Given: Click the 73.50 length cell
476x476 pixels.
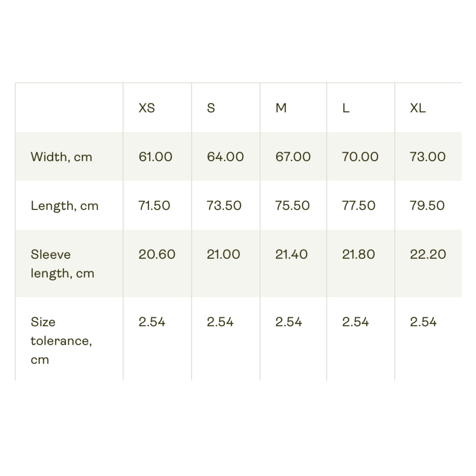Looking at the screenshot, I should pyautogui.click(x=224, y=206).
